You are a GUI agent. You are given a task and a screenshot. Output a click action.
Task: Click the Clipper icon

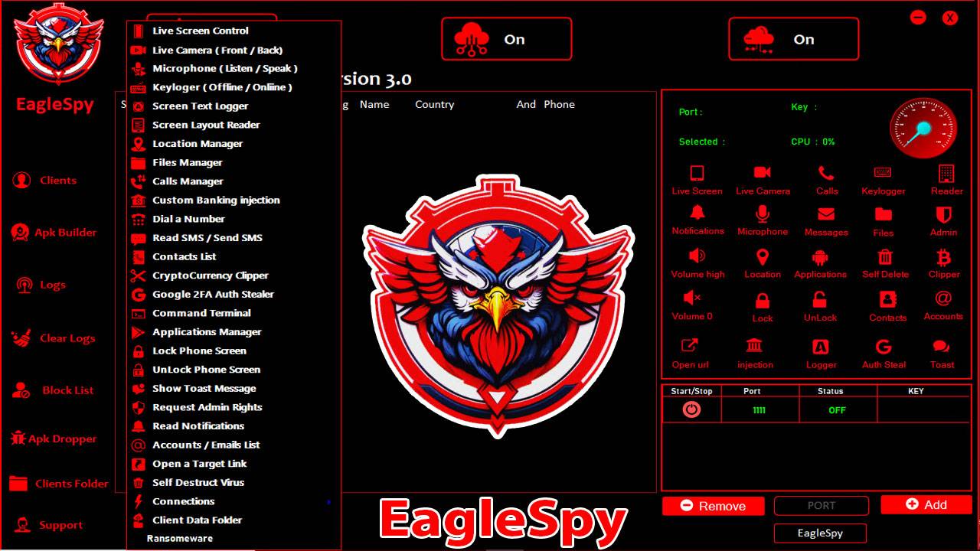pos(942,260)
